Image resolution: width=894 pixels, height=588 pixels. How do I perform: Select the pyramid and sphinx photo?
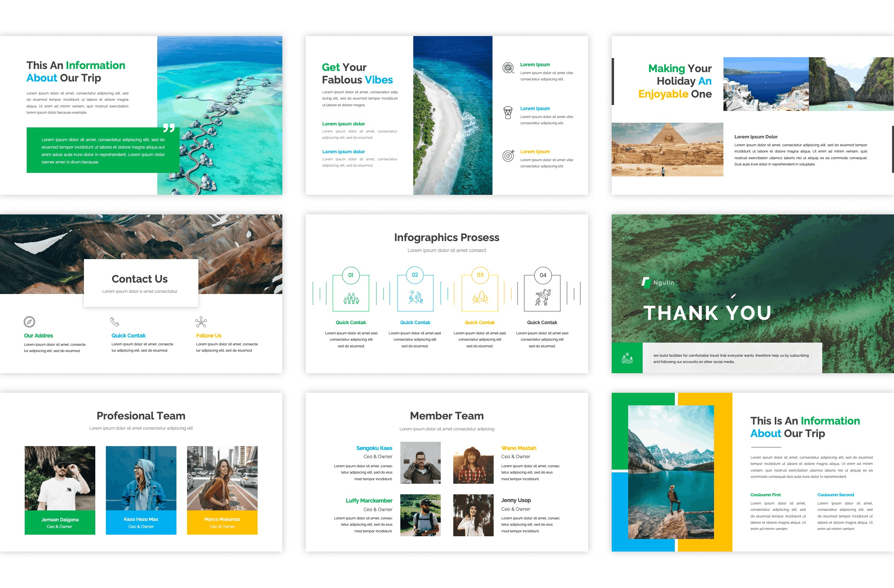pos(667,149)
